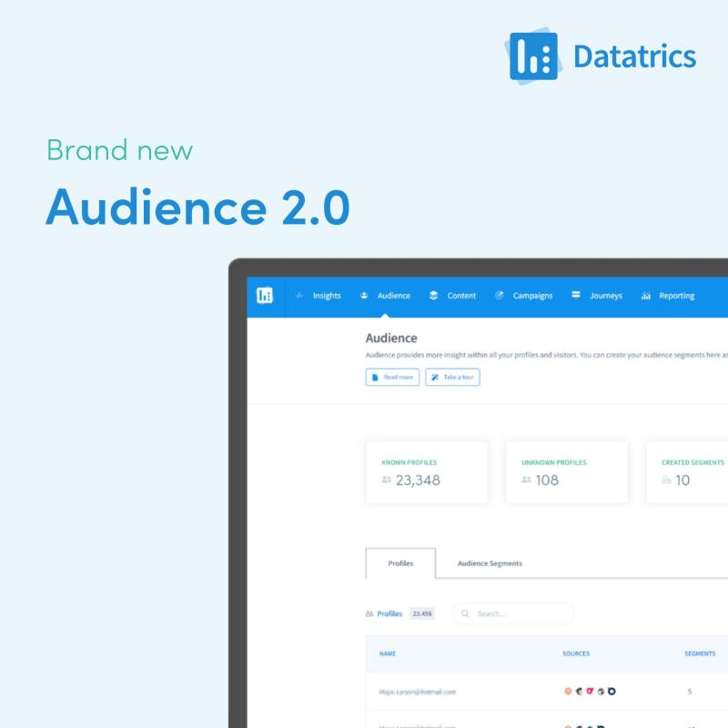Click the Known Profiles people icon
The height and width of the screenshot is (728, 728).
coord(386,480)
